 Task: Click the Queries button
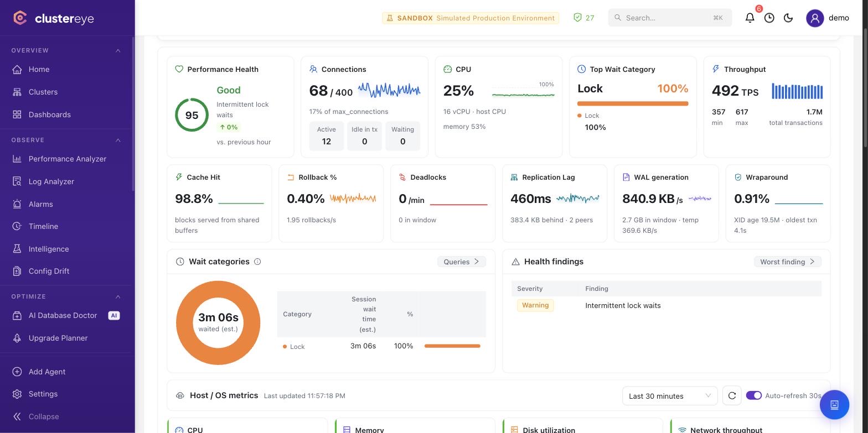(x=462, y=262)
